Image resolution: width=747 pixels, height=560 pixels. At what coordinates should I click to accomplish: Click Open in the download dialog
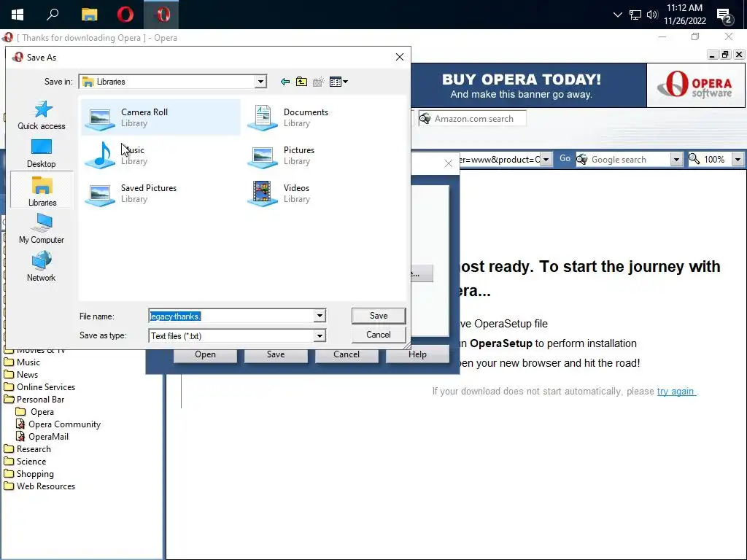pyautogui.click(x=205, y=355)
